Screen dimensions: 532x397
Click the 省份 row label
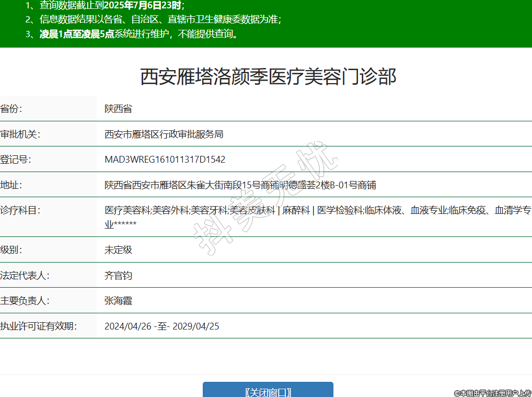(x=11, y=109)
